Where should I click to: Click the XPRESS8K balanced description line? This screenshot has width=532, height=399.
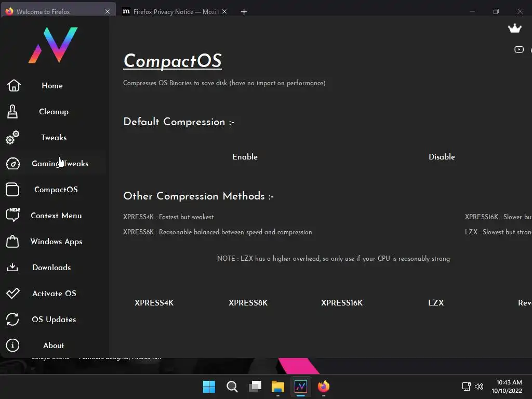(x=218, y=232)
